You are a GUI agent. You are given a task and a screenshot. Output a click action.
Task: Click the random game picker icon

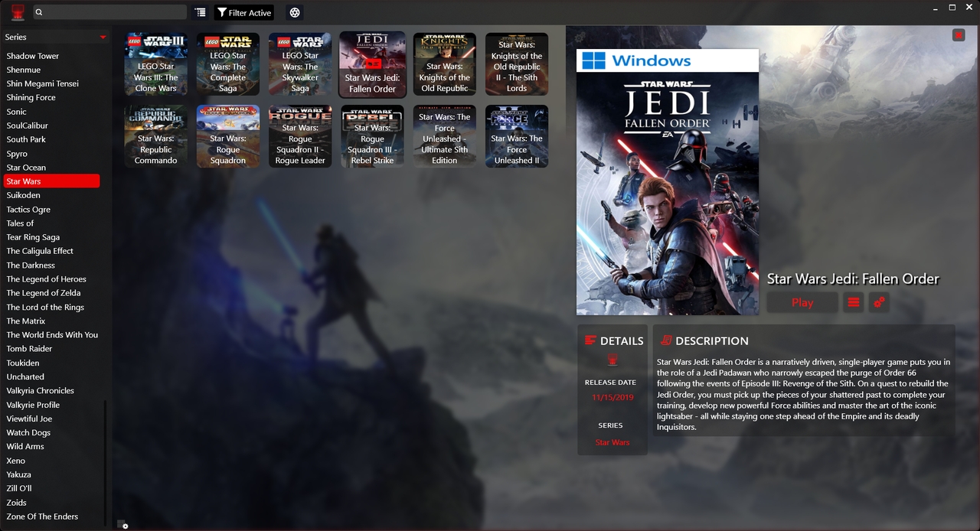click(295, 12)
